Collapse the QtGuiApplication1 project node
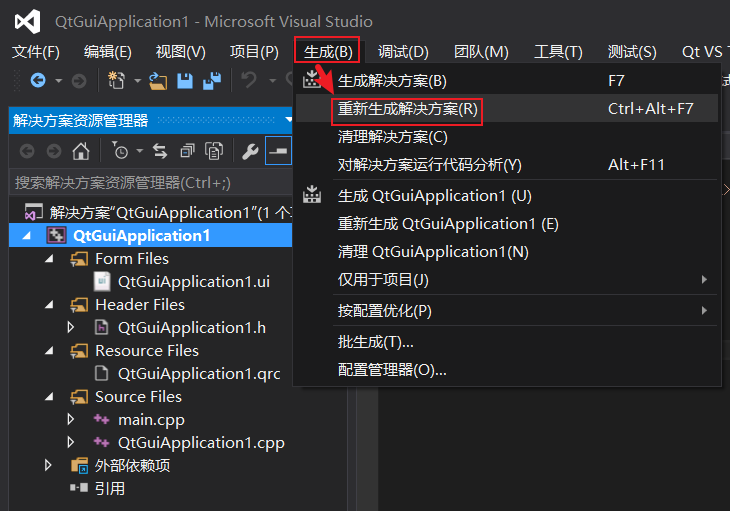Screen dimensions: 730x511 (x=27, y=236)
